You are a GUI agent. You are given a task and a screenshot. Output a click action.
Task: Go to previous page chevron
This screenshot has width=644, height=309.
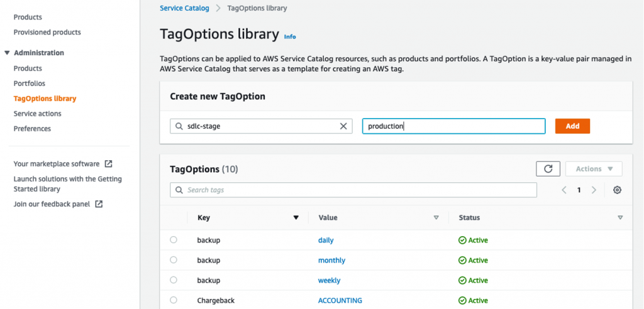[564, 190]
